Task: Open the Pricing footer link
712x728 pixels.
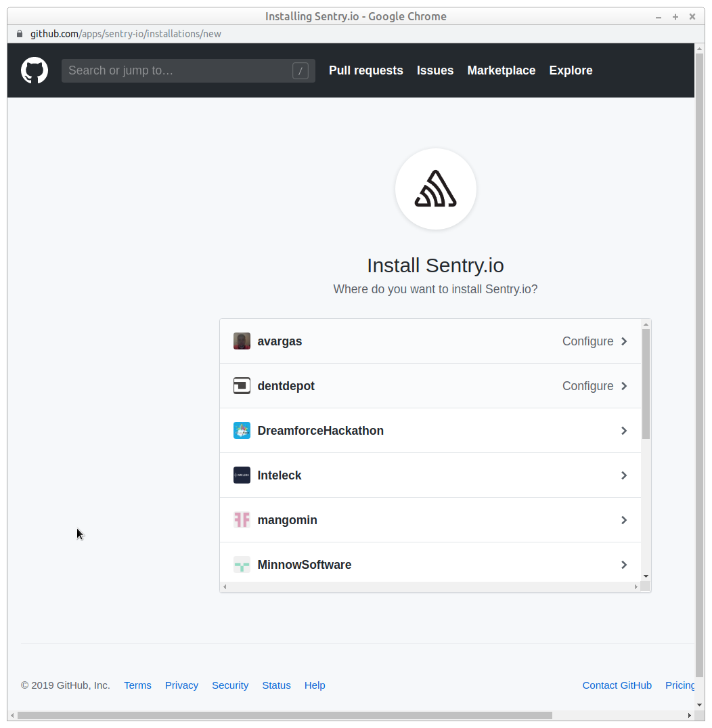Action: point(680,685)
